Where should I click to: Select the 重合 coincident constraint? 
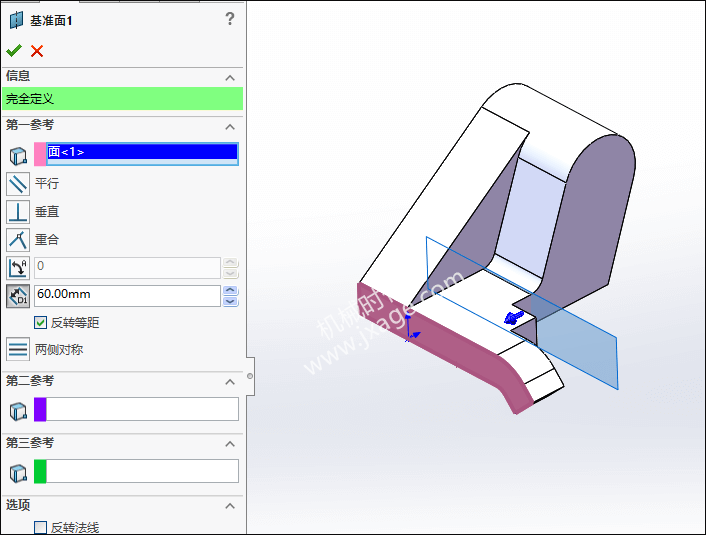click(x=18, y=240)
